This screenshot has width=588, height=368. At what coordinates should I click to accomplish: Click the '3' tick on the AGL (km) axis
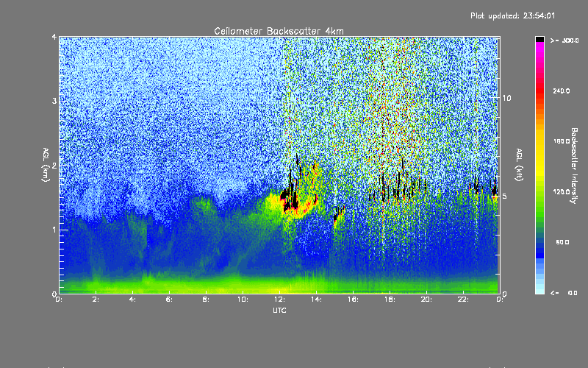[54, 101]
